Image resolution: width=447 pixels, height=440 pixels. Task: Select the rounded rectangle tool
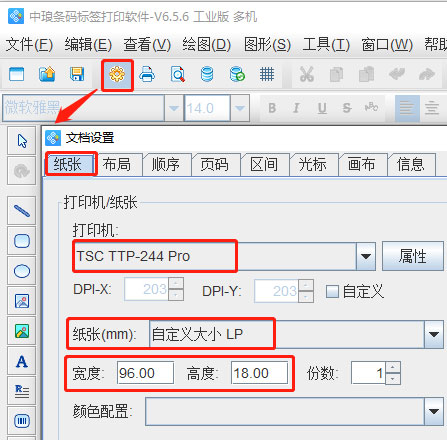point(22,241)
